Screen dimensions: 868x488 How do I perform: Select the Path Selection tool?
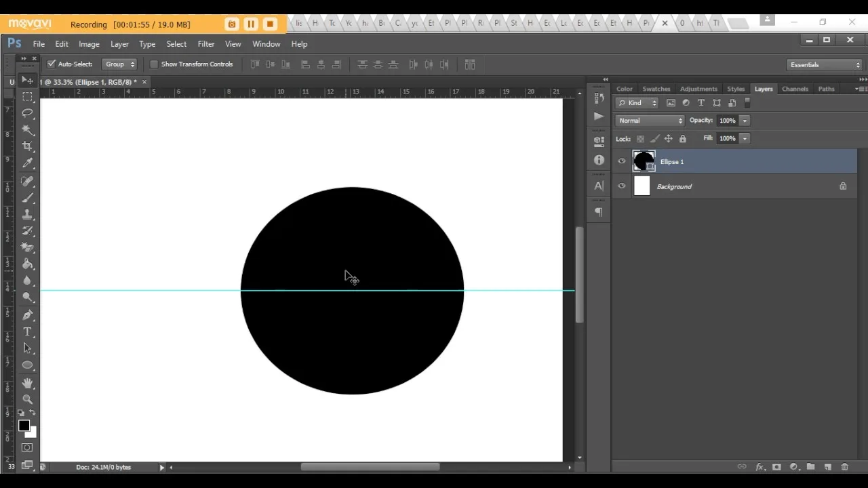27,348
